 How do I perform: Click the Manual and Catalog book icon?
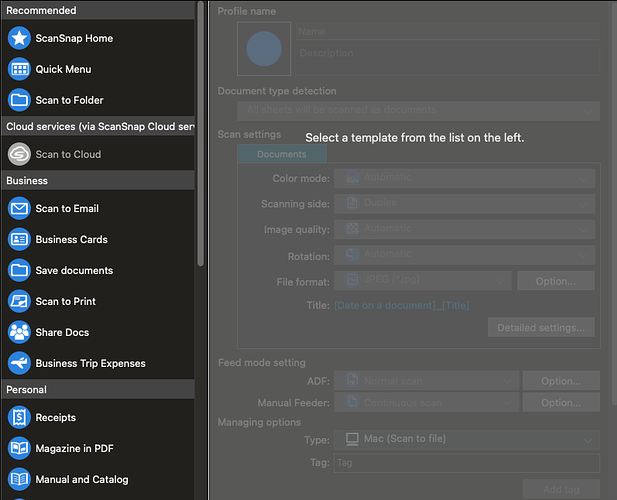19,479
